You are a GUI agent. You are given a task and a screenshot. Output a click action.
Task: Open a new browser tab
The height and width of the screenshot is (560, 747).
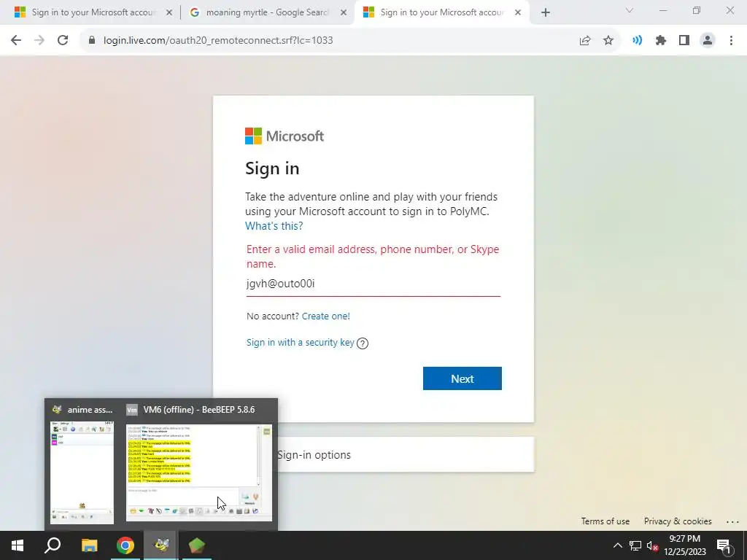[x=546, y=13]
